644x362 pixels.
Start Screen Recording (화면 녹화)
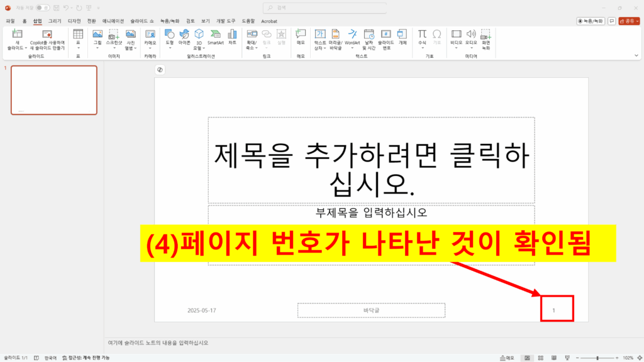[486, 40]
